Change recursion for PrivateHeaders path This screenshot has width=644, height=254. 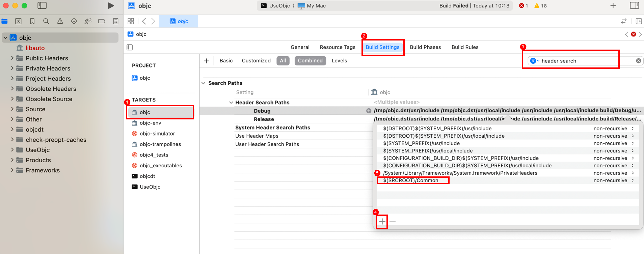click(x=614, y=173)
